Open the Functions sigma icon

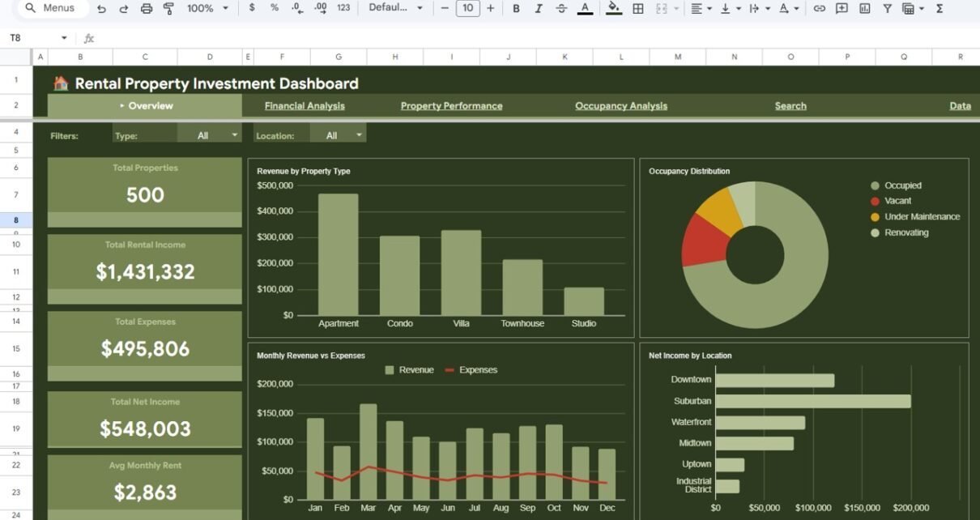click(x=940, y=8)
